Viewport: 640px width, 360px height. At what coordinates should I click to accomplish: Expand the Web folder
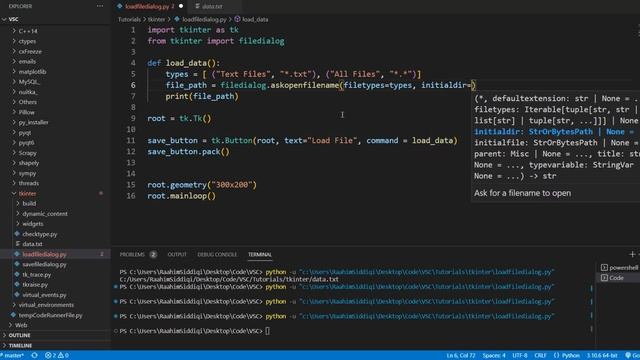(20, 325)
